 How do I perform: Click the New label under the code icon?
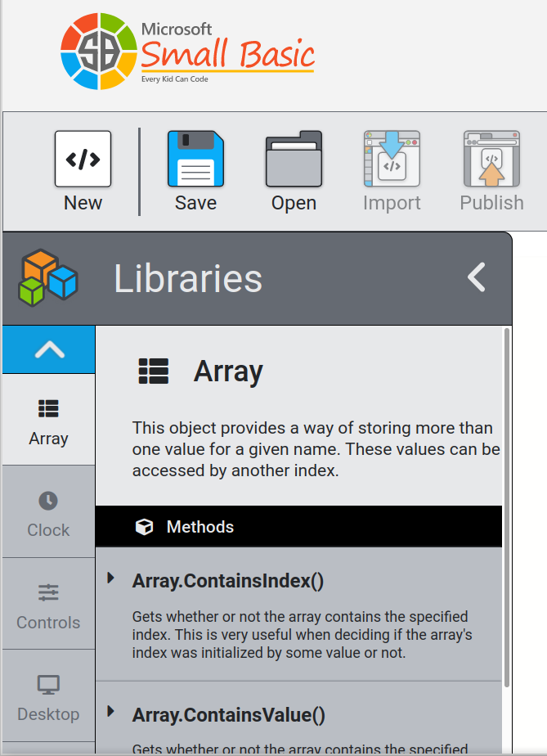[83, 203]
